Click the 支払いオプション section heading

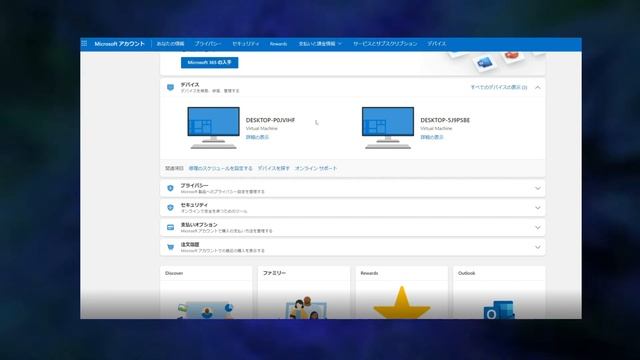point(199,225)
